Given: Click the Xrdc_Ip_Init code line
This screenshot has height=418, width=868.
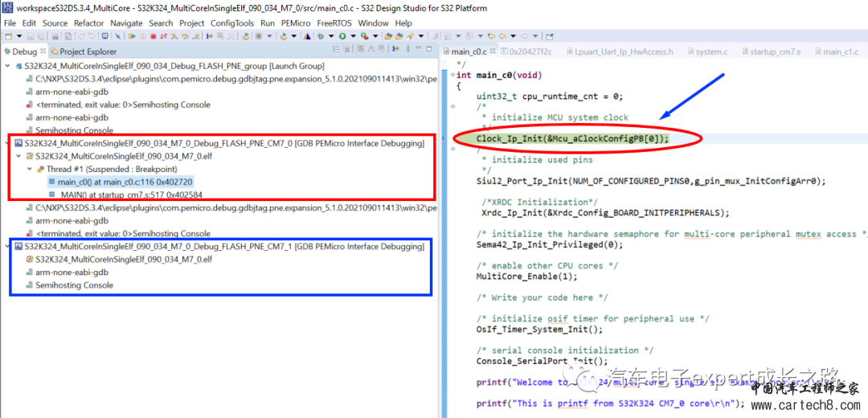Looking at the screenshot, I should (606, 212).
